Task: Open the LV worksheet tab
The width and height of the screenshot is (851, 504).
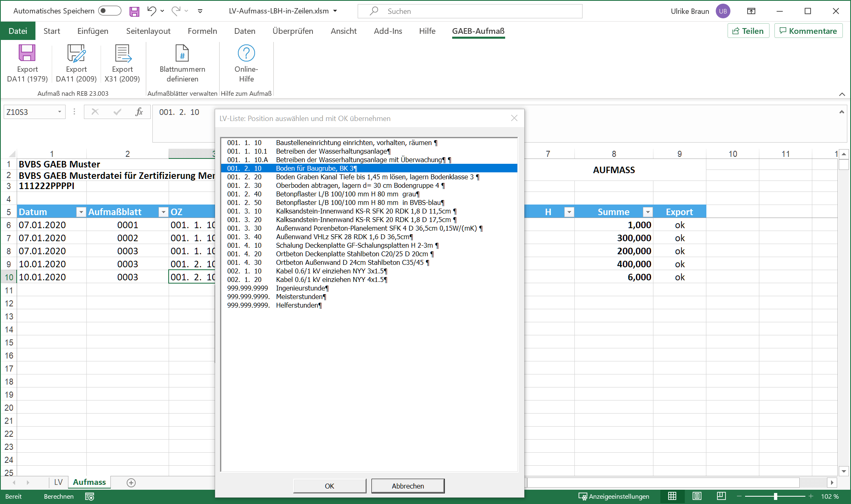Action: point(58,482)
